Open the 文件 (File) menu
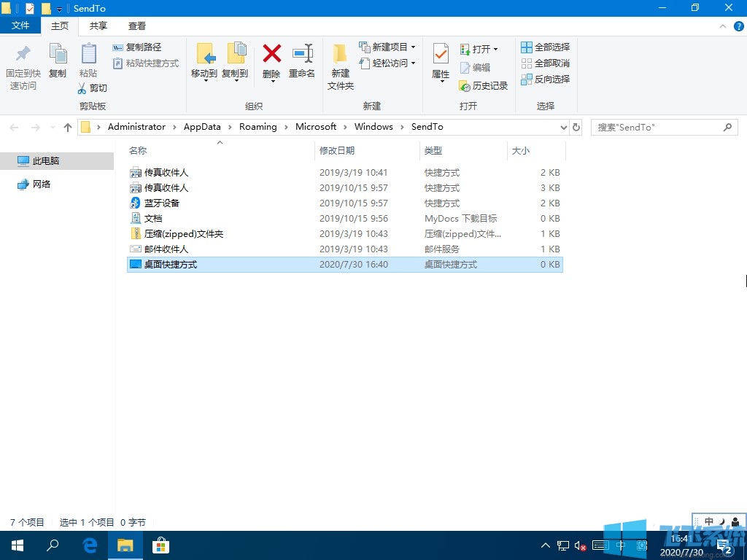 coord(20,26)
